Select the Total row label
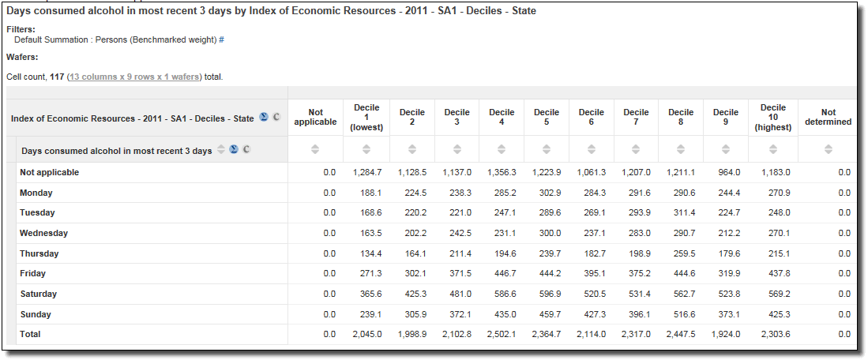 point(30,334)
